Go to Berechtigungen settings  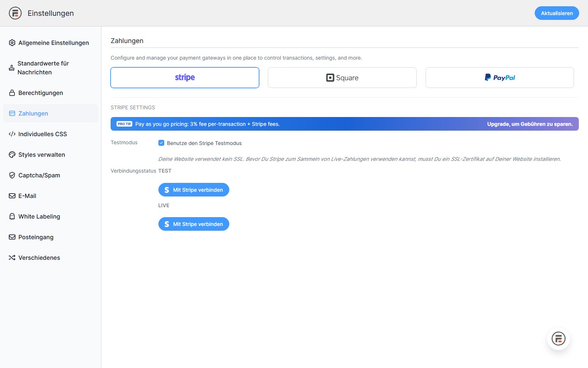coord(51,93)
